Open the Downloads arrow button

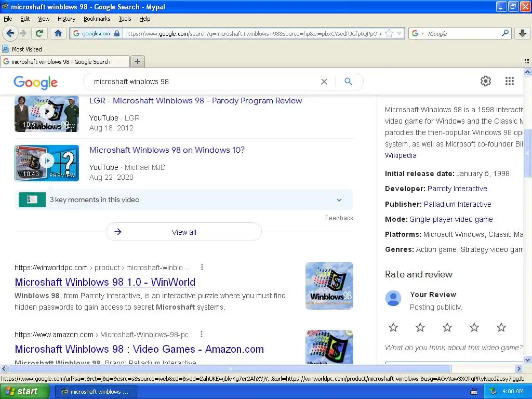coord(523,33)
